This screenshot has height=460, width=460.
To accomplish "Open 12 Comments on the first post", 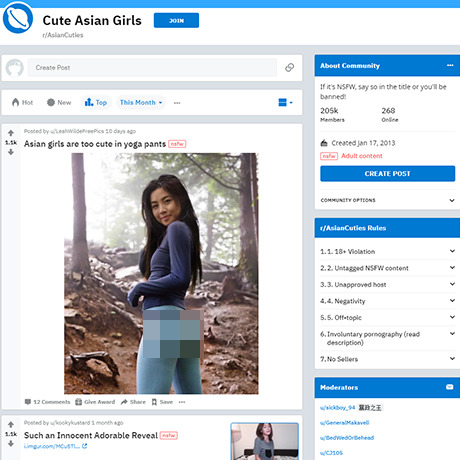I will click(48, 402).
